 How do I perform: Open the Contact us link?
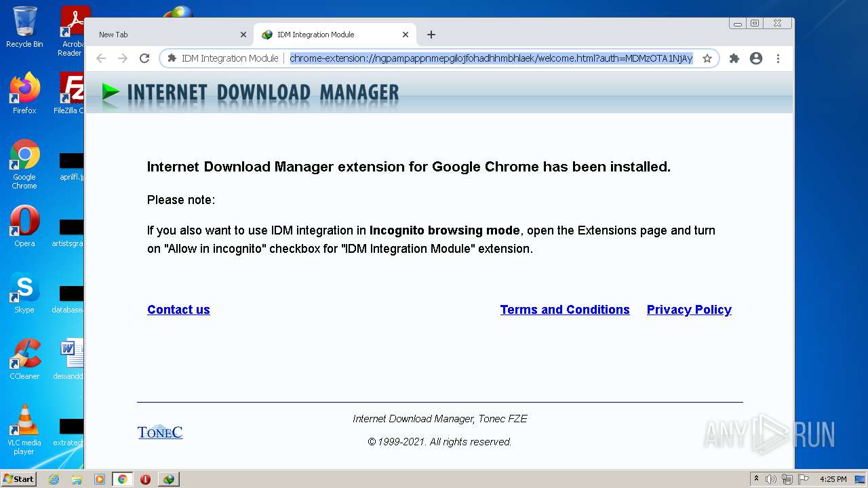tap(178, 310)
